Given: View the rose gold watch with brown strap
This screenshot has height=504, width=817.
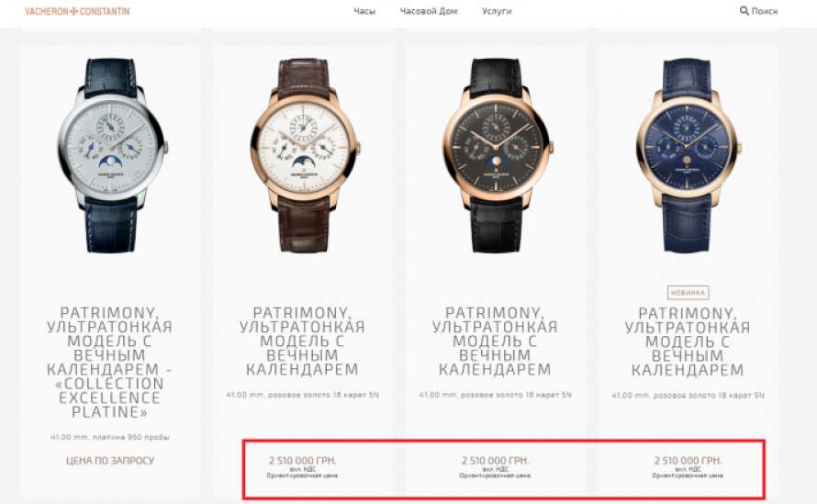Looking at the screenshot, I should tap(304, 155).
